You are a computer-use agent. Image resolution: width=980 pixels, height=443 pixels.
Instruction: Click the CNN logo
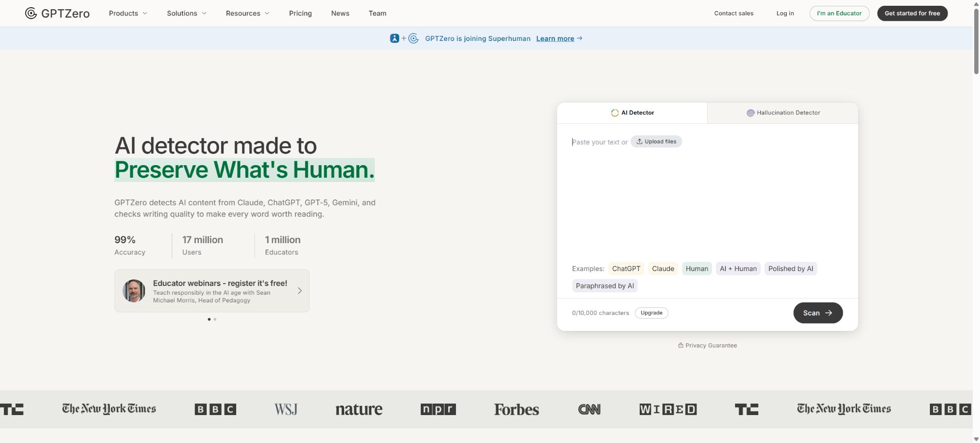[x=589, y=409]
